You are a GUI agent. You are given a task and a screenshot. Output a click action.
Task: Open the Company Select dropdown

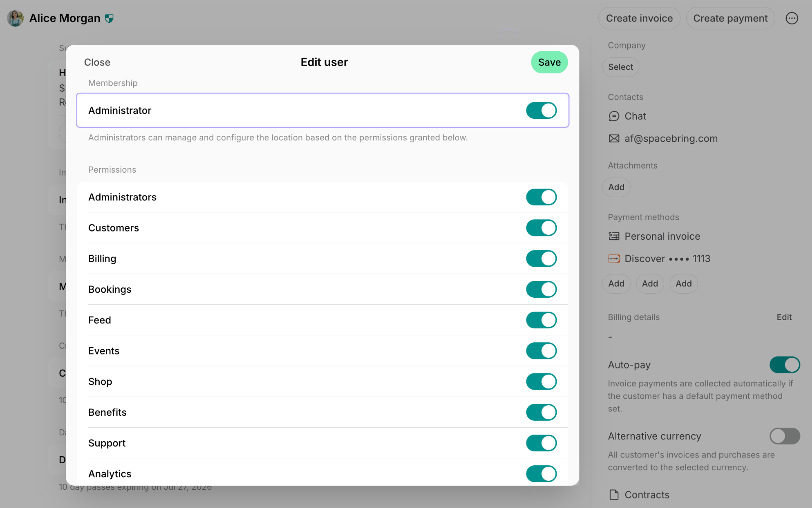coord(620,67)
